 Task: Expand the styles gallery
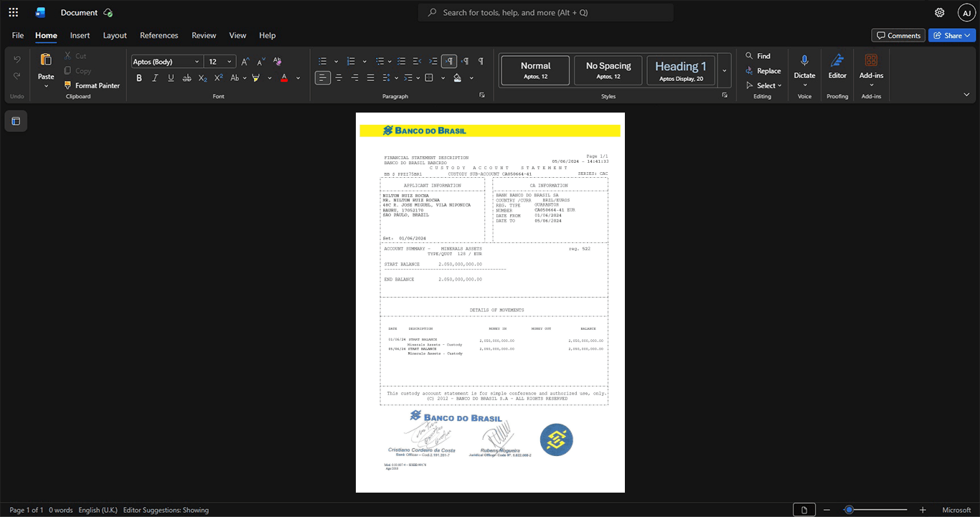coord(725,70)
